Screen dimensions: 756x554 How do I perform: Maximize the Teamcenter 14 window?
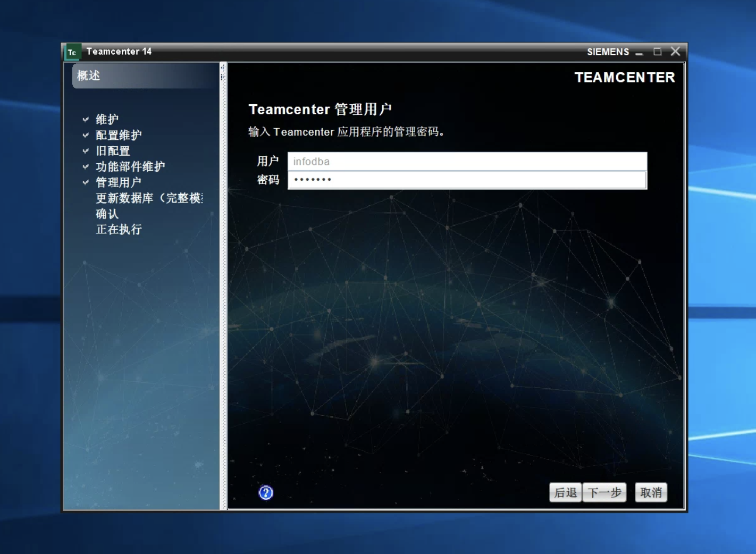[658, 52]
